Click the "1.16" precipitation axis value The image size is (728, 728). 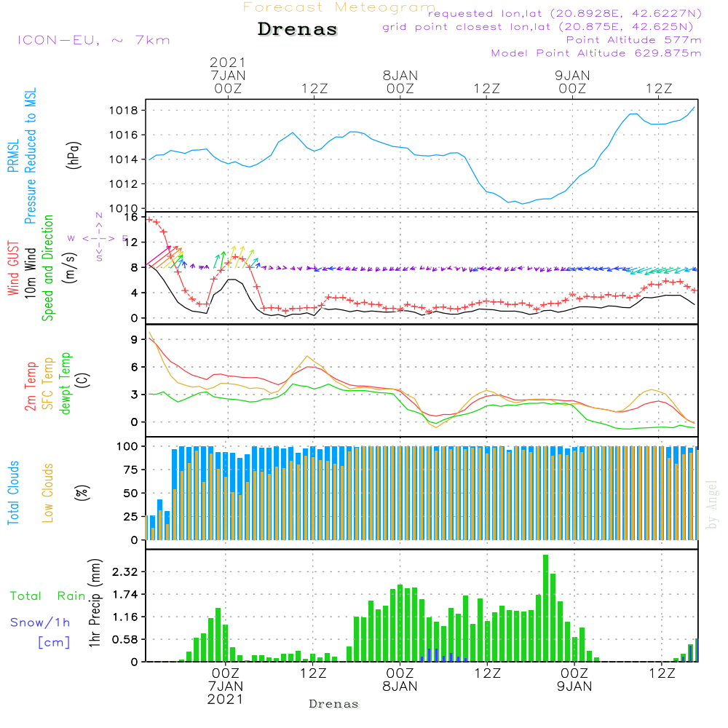125,617
